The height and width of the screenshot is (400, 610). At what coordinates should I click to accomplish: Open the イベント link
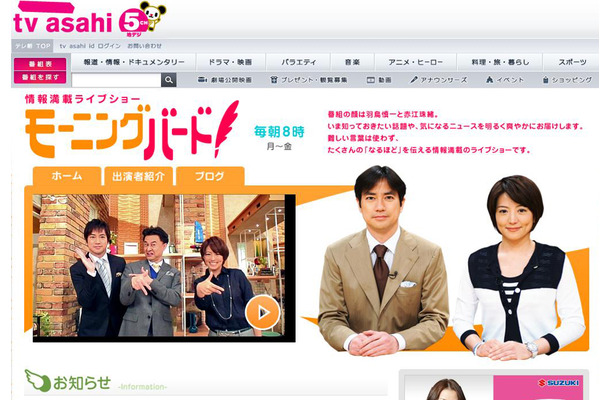point(510,80)
